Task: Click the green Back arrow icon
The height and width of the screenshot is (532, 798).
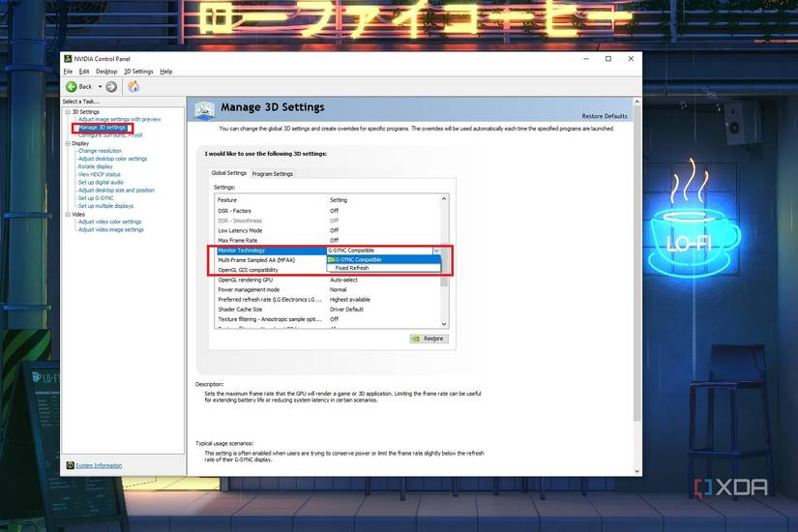Action: [x=72, y=86]
